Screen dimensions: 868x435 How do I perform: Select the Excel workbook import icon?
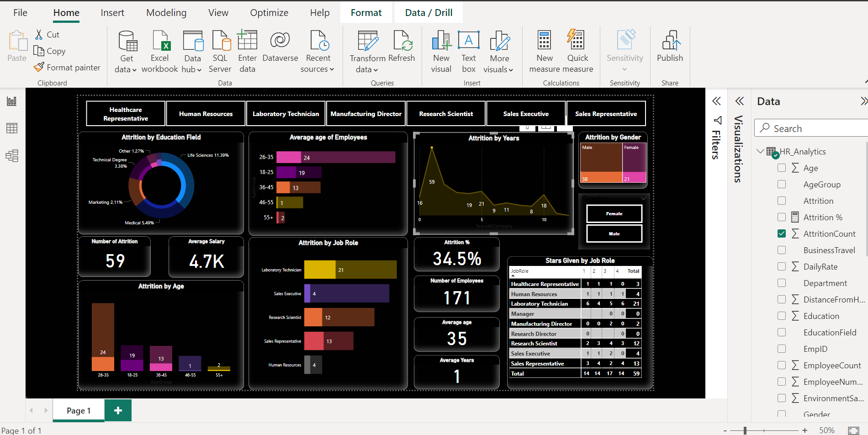[159, 50]
